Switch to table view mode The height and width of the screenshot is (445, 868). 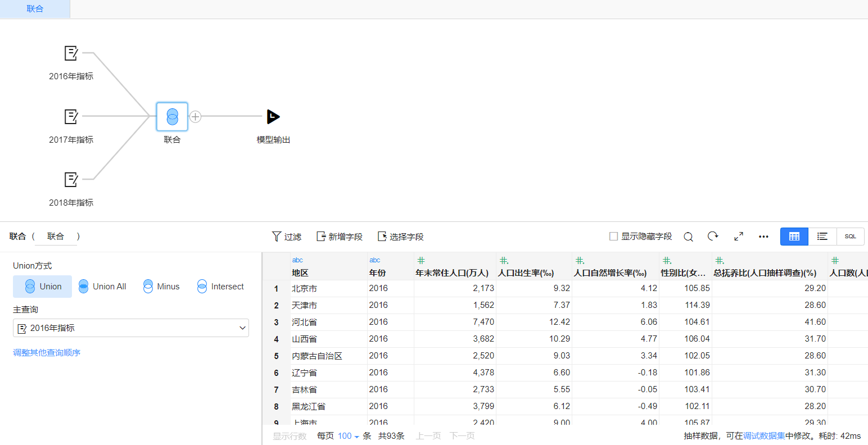[x=794, y=237]
